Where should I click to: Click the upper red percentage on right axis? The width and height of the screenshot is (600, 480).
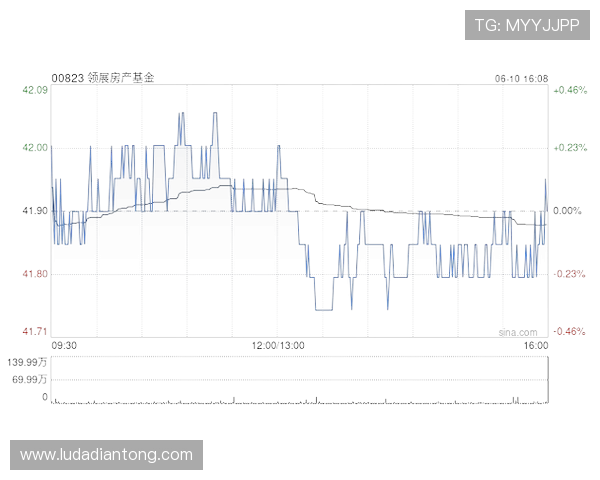coord(570,272)
